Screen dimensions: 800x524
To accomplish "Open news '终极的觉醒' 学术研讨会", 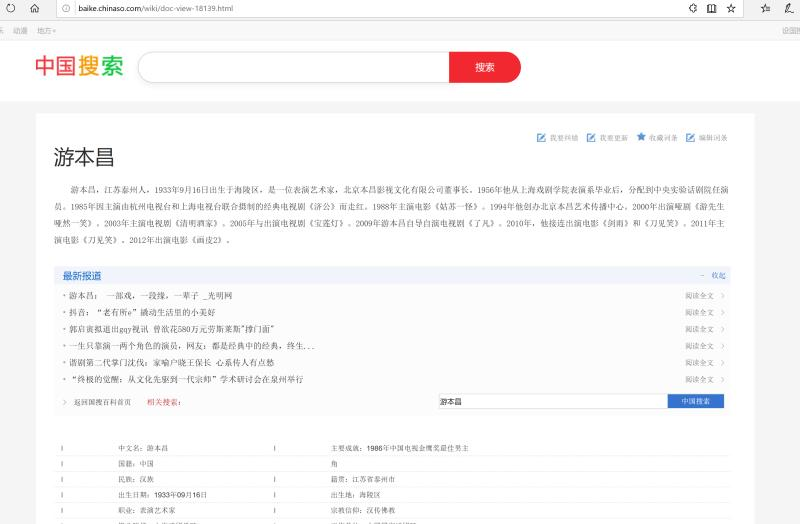I will 187,380.
